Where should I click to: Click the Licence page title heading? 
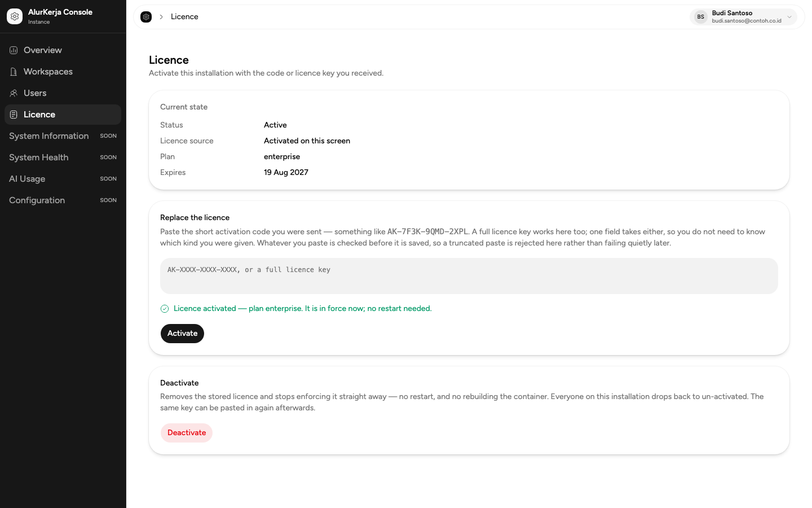click(x=169, y=60)
